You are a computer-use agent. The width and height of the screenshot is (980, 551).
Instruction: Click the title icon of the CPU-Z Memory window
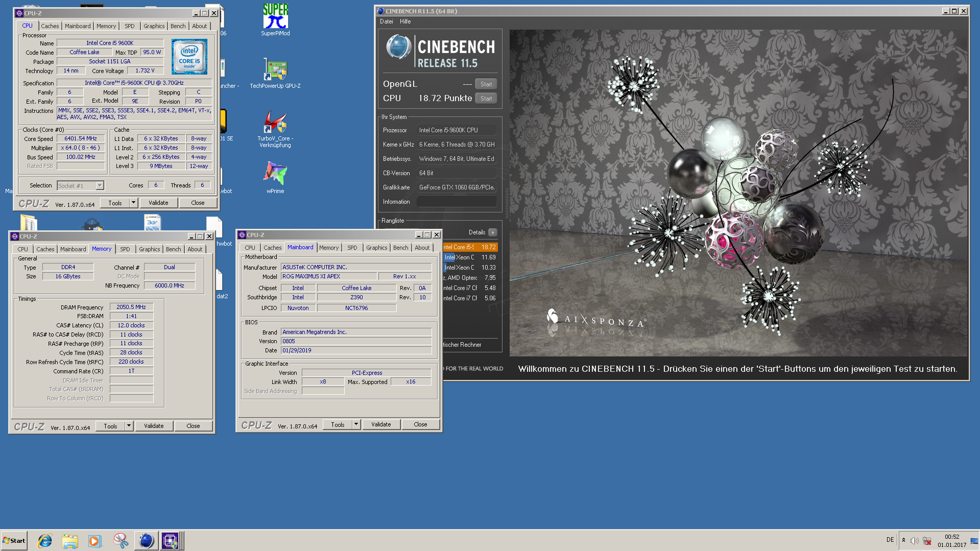(15, 236)
